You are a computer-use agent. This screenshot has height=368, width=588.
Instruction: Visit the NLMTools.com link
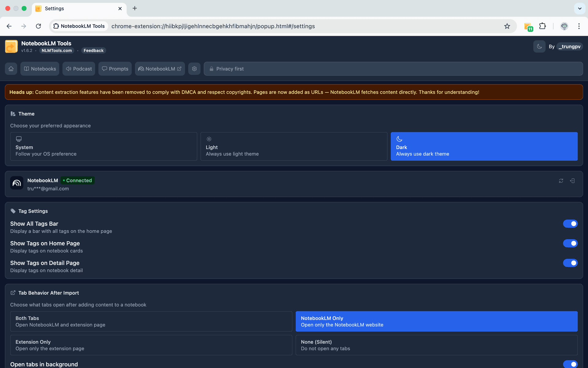point(56,50)
